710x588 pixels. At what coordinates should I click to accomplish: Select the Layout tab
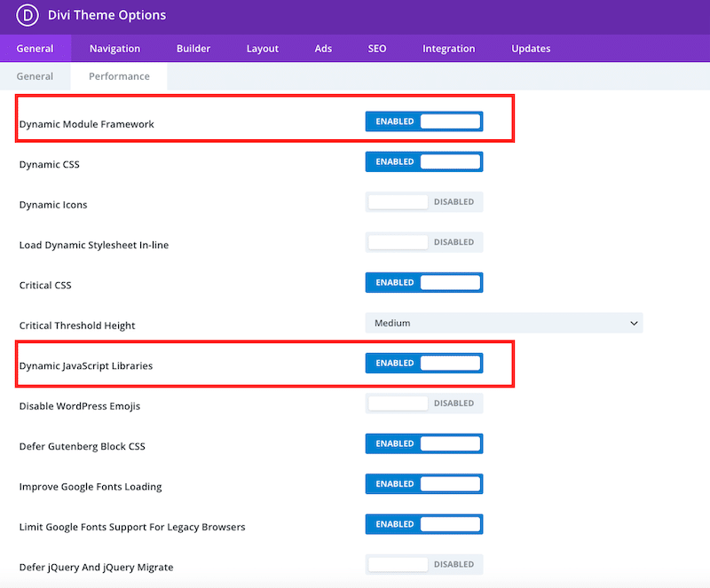tap(262, 49)
